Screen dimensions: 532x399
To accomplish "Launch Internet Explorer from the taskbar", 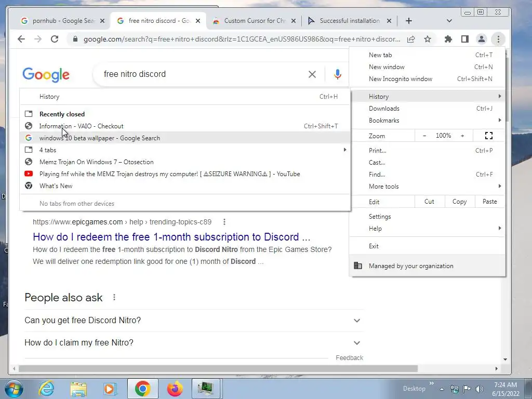I will click(x=46, y=389).
